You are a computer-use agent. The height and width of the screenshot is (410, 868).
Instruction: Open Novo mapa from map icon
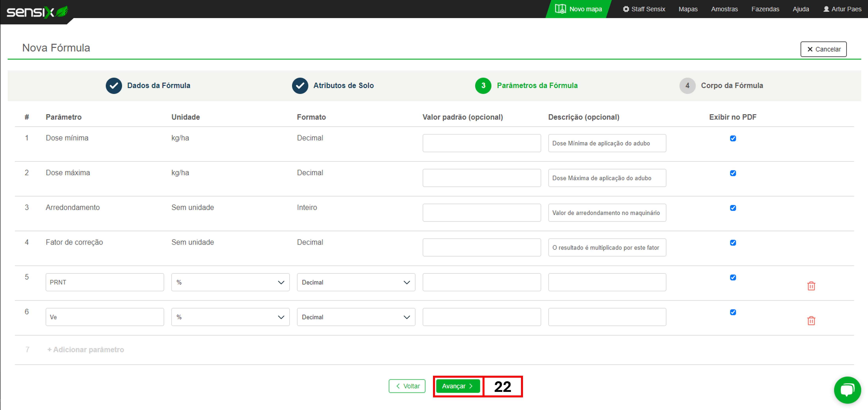tap(560, 9)
